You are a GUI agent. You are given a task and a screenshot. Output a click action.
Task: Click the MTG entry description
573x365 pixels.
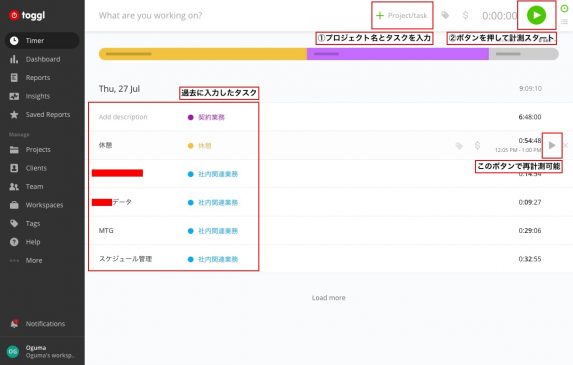[x=106, y=231]
